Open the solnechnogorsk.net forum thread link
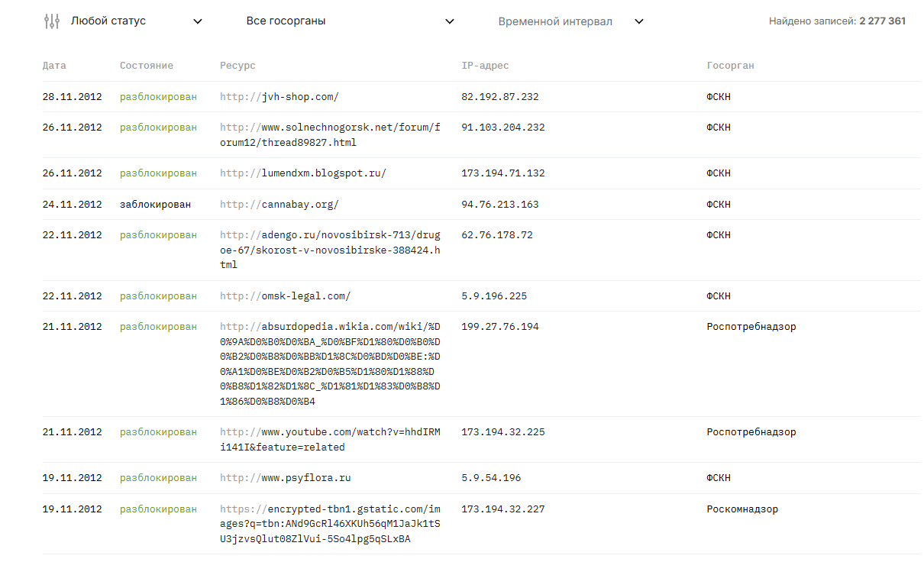The image size is (924, 562). coord(330,135)
